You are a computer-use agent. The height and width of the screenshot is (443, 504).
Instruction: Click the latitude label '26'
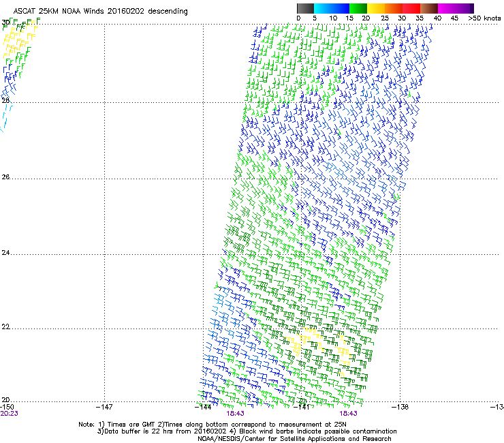pyautogui.click(x=5, y=177)
